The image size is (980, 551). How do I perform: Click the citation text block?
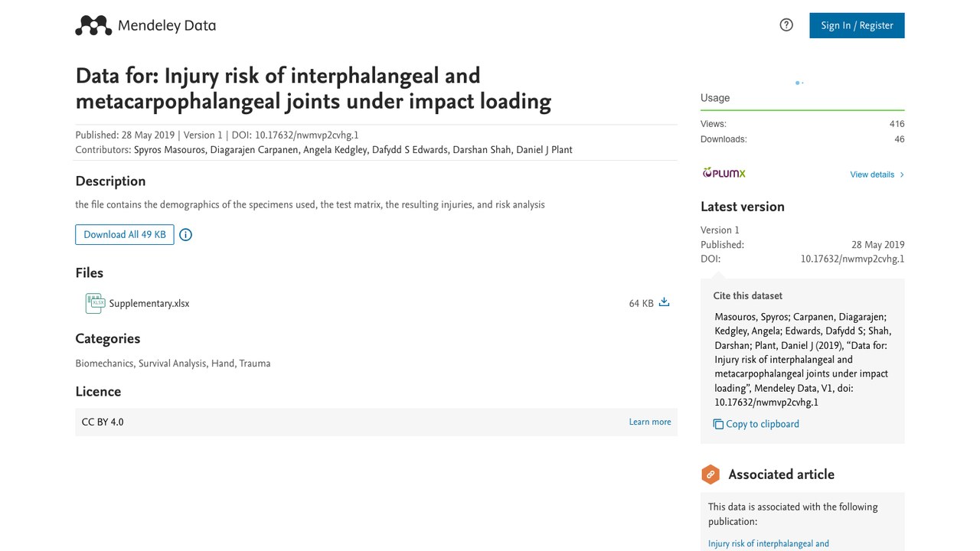pyautogui.click(x=802, y=360)
